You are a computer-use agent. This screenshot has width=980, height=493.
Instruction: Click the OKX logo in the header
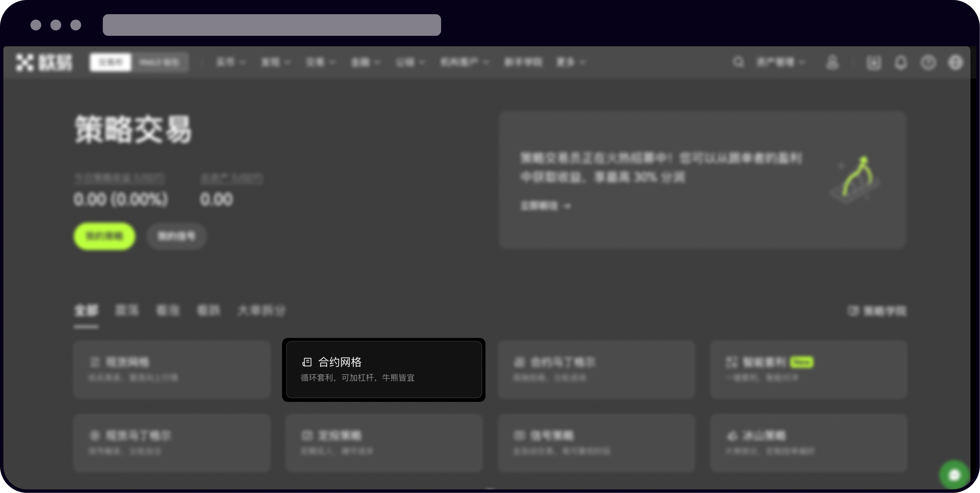click(x=44, y=62)
